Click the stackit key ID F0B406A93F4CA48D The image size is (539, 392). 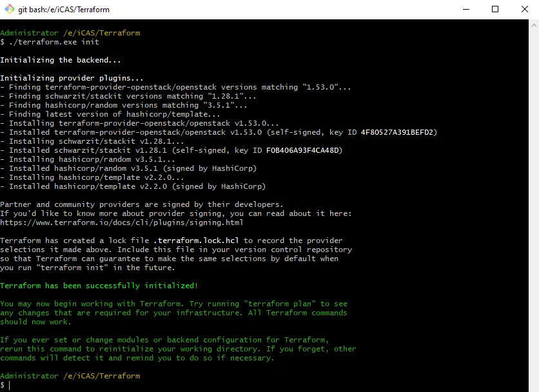302,150
